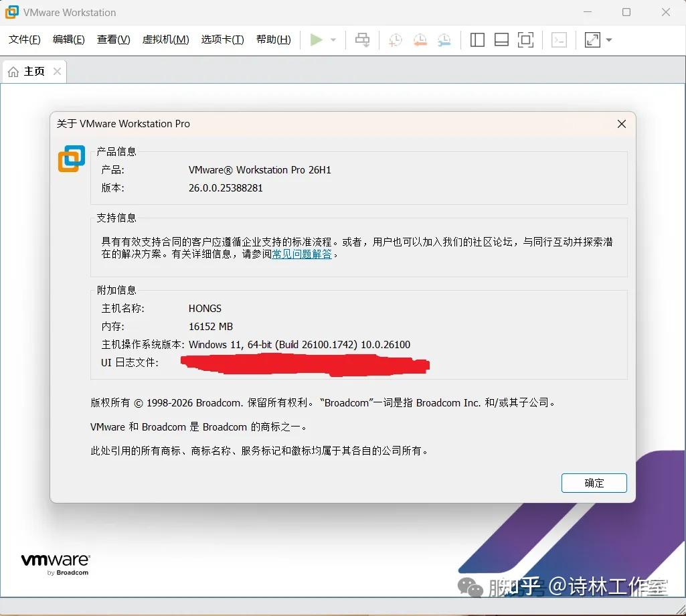This screenshot has height=616, width=686.
Task: Expand the stretch display dropdown arrow
Action: (x=608, y=40)
